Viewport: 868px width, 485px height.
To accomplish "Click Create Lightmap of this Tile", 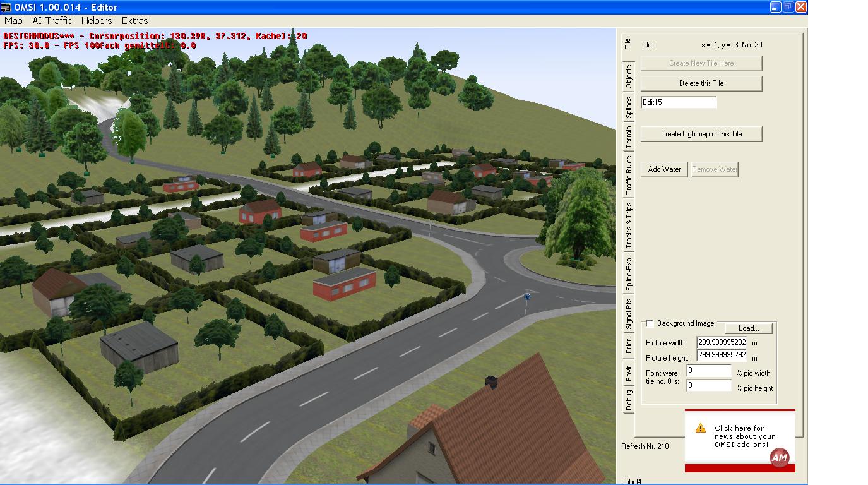I will (x=701, y=134).
